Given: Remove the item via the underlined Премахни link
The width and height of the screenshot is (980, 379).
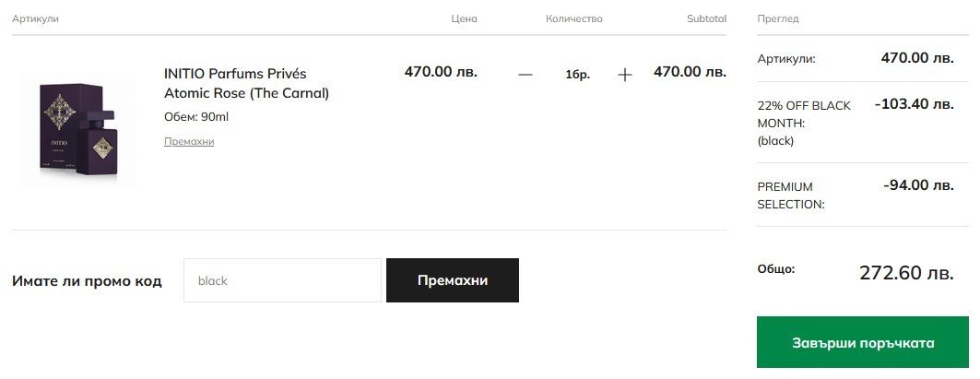Looking at the screenshot, I should click(189, 141).
